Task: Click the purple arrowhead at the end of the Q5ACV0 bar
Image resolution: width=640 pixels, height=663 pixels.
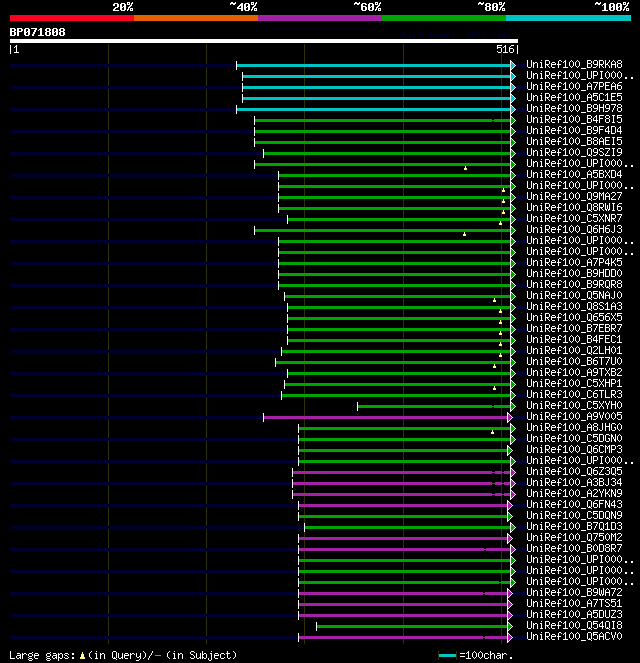Action: 510,637
